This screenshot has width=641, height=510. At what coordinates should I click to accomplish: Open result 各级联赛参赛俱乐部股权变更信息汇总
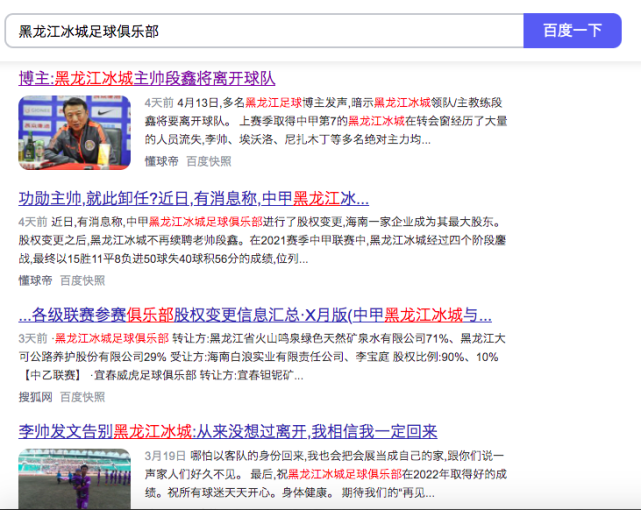[255, 315]
